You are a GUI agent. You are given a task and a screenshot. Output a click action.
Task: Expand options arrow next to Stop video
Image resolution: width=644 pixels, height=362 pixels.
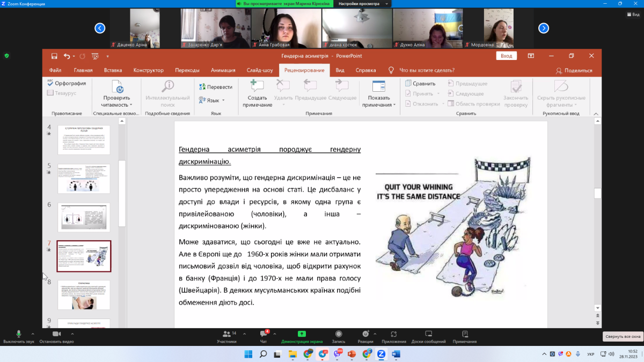[72, 334]
